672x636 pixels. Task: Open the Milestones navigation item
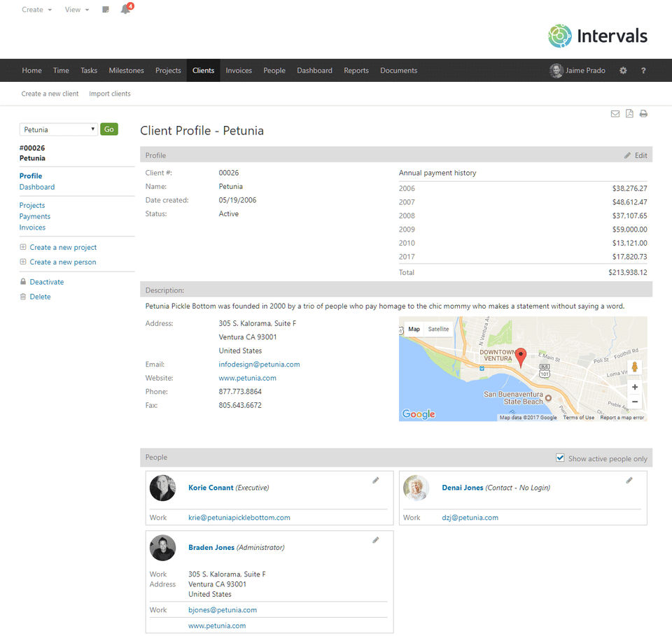[126, 71]
